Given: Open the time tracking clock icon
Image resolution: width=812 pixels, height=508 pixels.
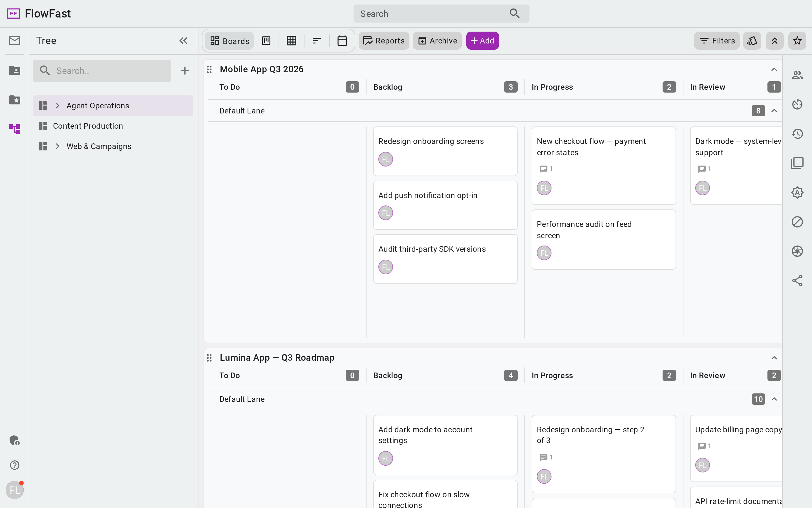Looking at the screenshot, I should pos(797,104).
